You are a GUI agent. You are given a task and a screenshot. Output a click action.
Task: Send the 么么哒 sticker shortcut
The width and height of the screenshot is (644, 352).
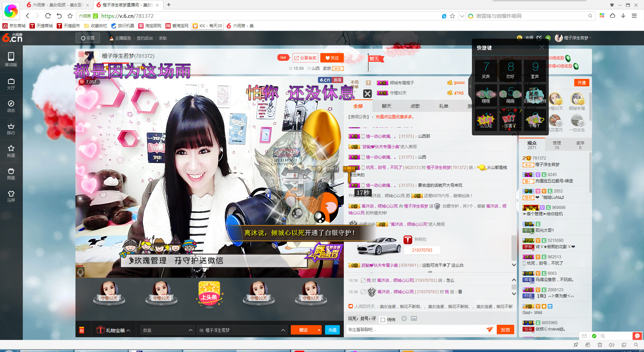point(486,120)
